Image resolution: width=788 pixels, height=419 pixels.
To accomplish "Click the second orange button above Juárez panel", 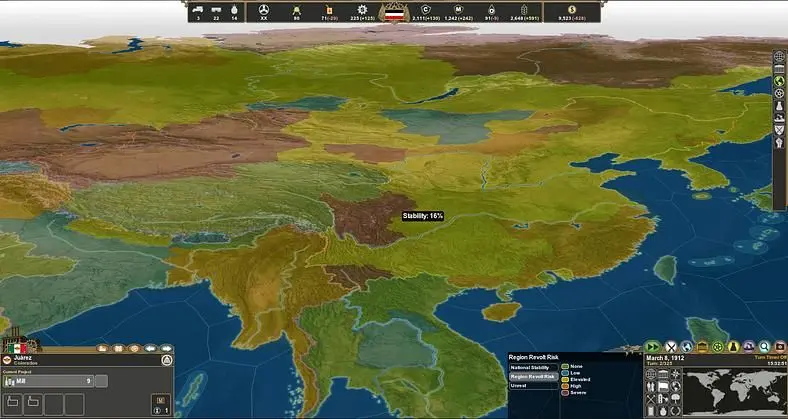I will click(118, 348).
